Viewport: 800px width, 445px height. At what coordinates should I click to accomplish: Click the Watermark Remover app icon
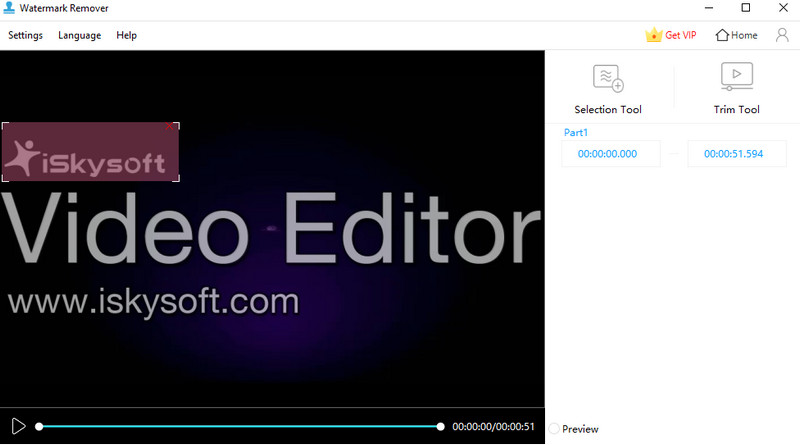point(10,9)
